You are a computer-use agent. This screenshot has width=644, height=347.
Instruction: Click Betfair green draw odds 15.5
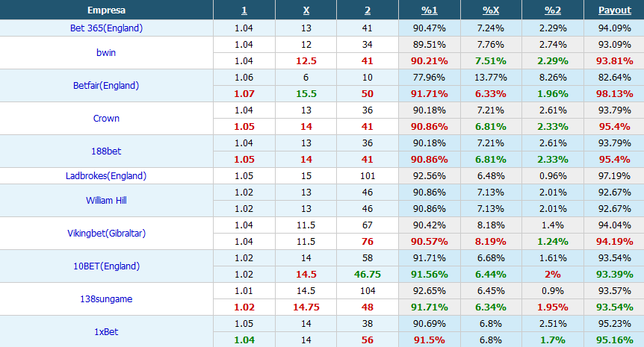click(x=306, y=94)
